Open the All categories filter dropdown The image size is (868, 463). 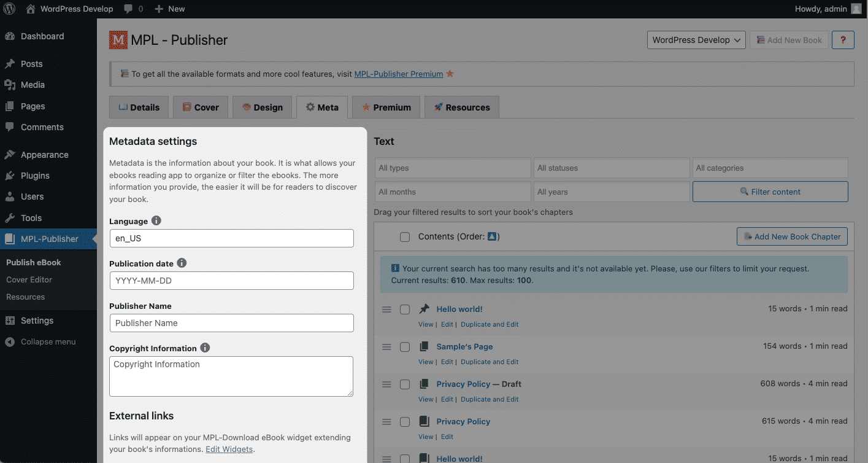(x=770, y=168)
